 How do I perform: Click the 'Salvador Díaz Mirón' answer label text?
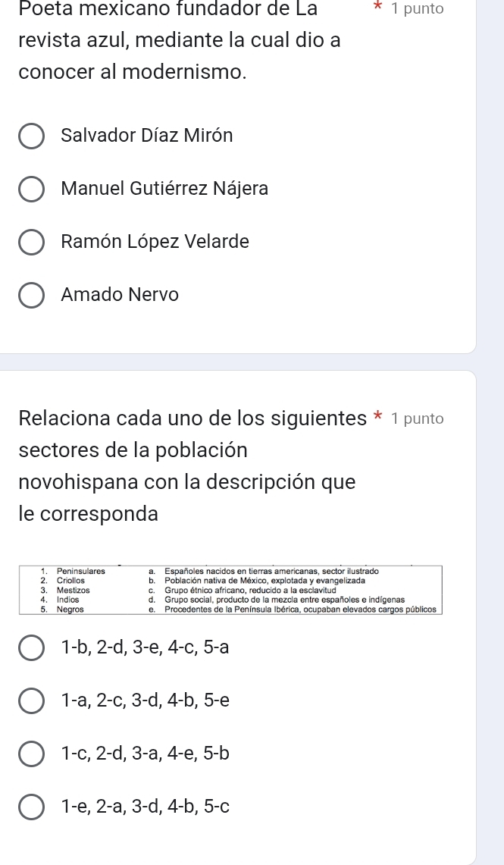pos(147,136)
